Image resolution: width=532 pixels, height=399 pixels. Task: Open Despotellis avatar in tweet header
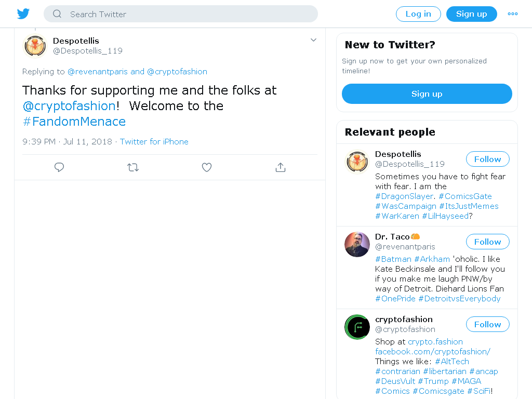pos(35,46)
